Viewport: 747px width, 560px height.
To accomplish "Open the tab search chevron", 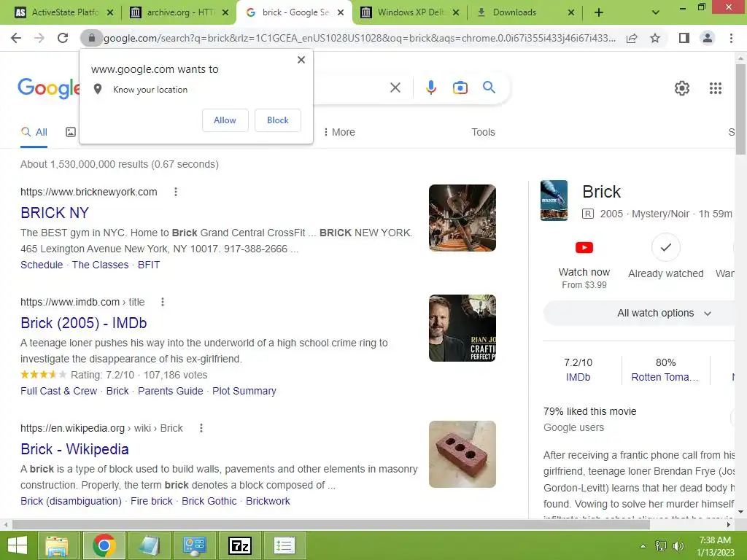I will 656,13.
